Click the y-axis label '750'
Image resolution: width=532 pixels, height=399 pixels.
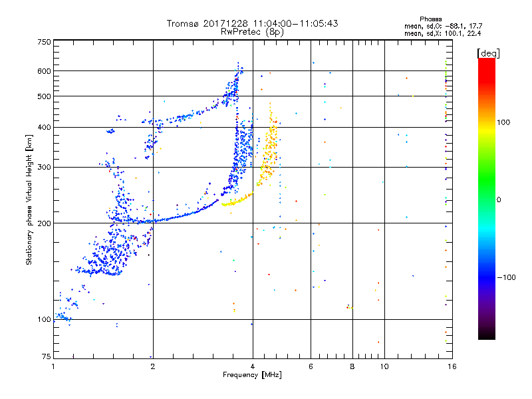(44, 42)
